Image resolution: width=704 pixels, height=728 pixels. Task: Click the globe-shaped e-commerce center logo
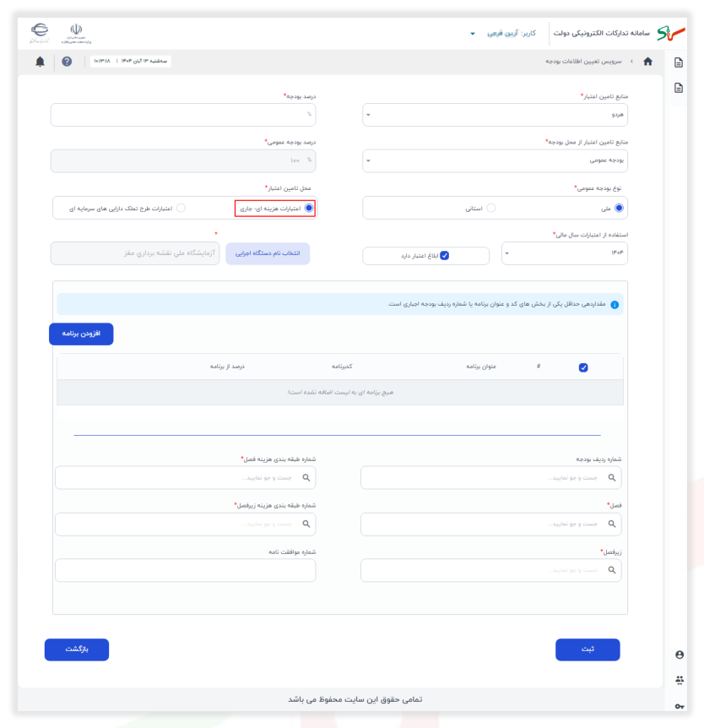pyautogui.click(x=40, y=33)
